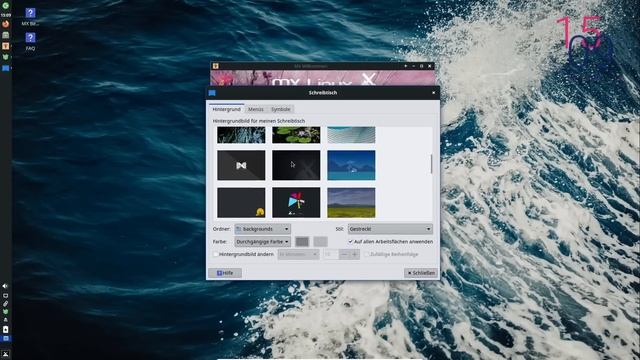Select the green meadow landscape wallpaper
The width and height of the screenshot is (640, 360).
[x=351, y=202]
